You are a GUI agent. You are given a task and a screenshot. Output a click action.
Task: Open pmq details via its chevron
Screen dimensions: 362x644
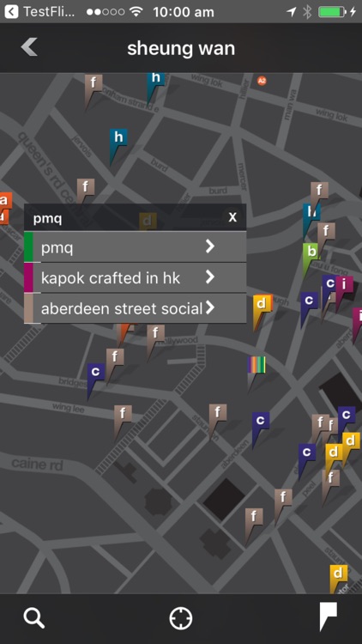coord(209,246)
